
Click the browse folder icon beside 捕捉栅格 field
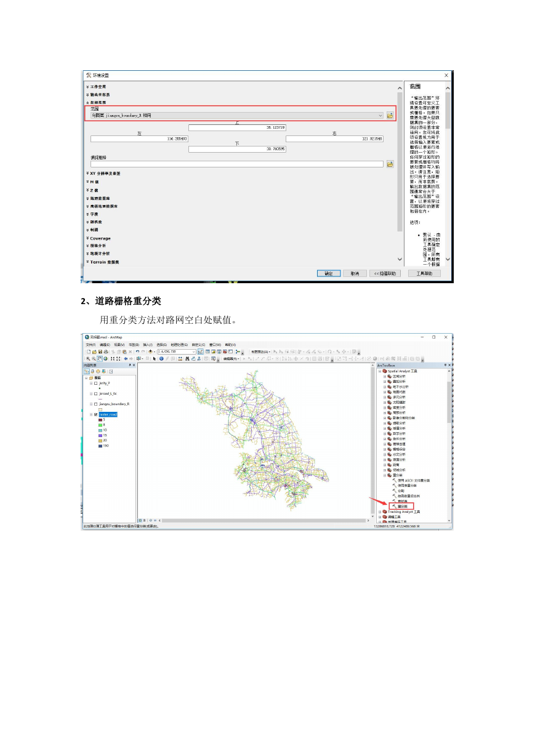click(390, 164)
